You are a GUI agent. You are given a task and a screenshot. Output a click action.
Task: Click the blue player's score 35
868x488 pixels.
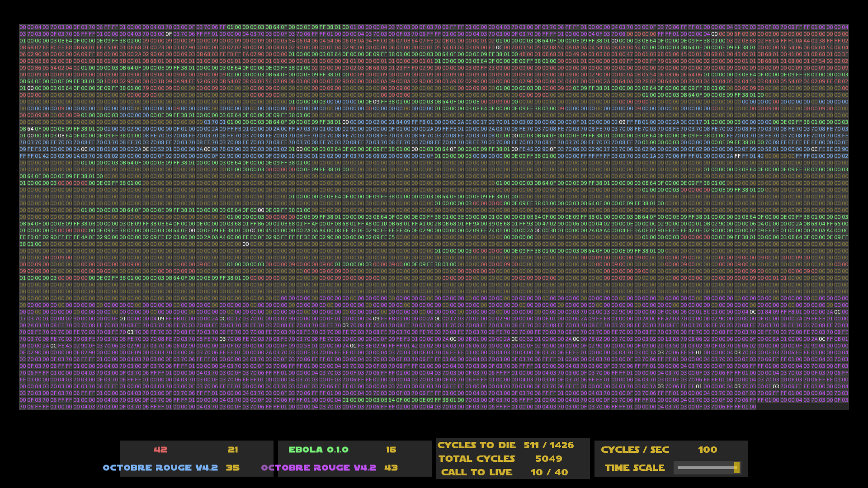233,468
